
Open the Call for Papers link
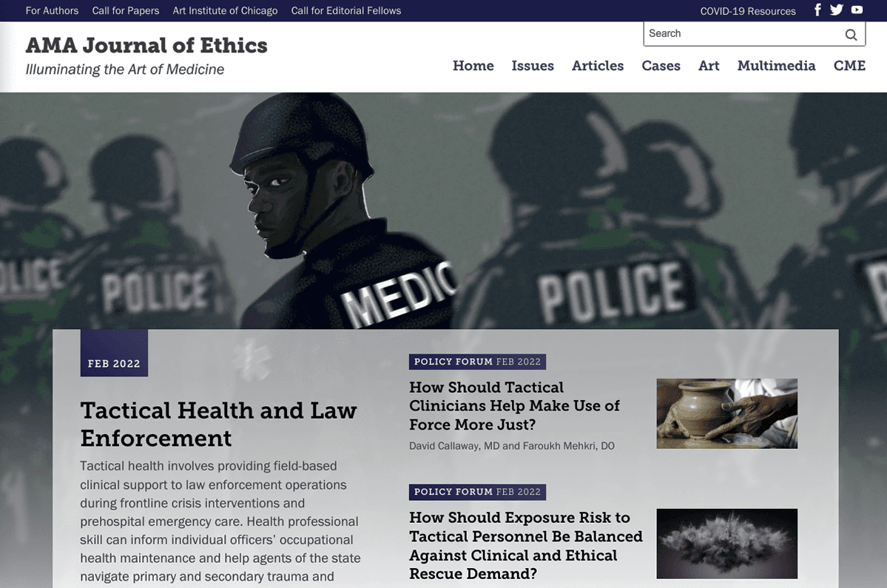click(126, 11)
